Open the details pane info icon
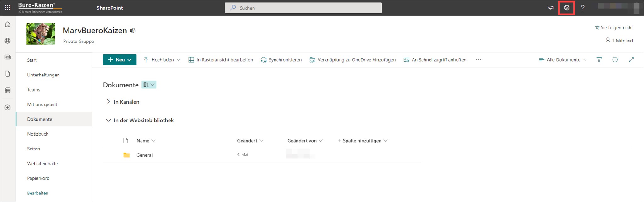The height and width of the screenshot is (202, 644). 615,60
